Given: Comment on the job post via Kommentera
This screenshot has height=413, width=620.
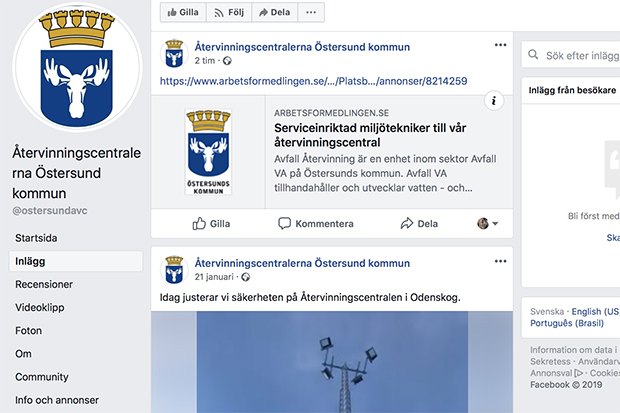Looking at the screenshot, I should [x=316, y=224].
